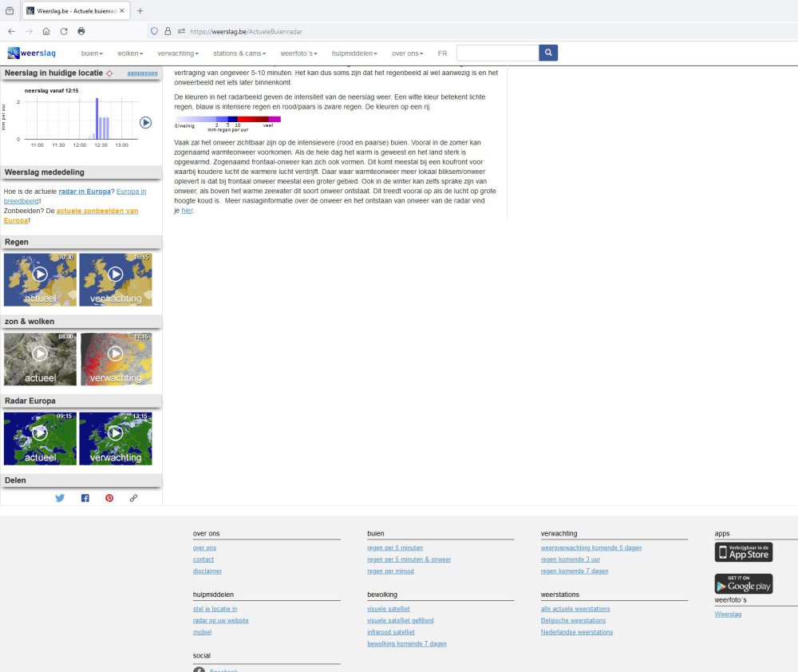Play the neerslag precipitation chart animation

coord(145,122)
